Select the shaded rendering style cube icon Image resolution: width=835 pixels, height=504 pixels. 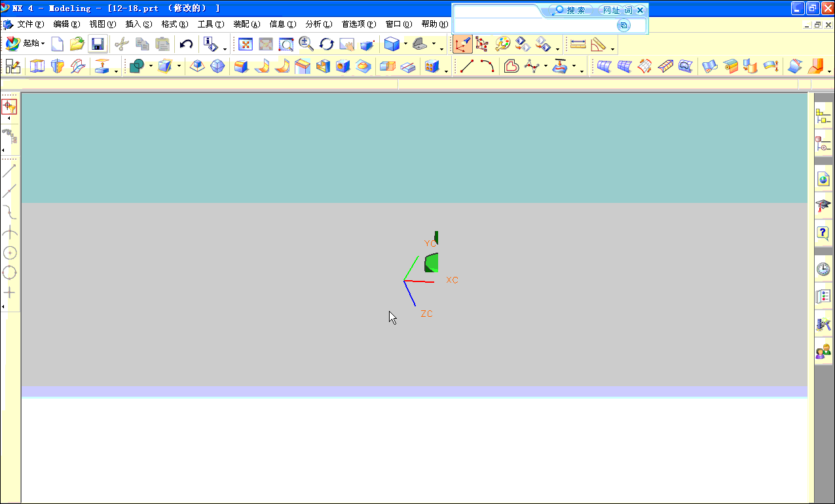[x=392, y=44]
